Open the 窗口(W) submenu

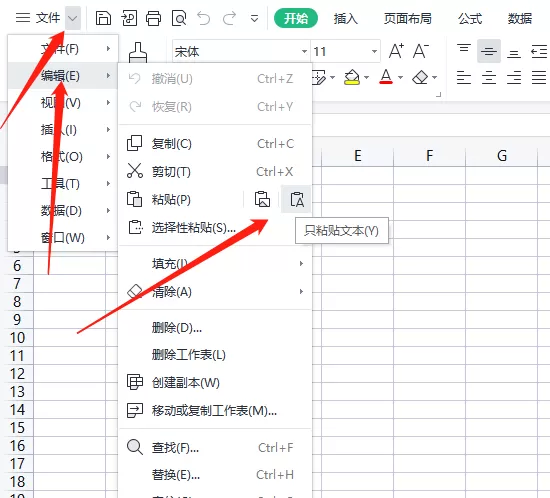pos(62,238)
